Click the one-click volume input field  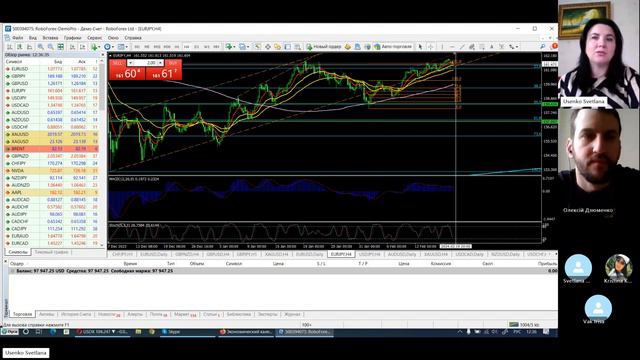point(145,63)
